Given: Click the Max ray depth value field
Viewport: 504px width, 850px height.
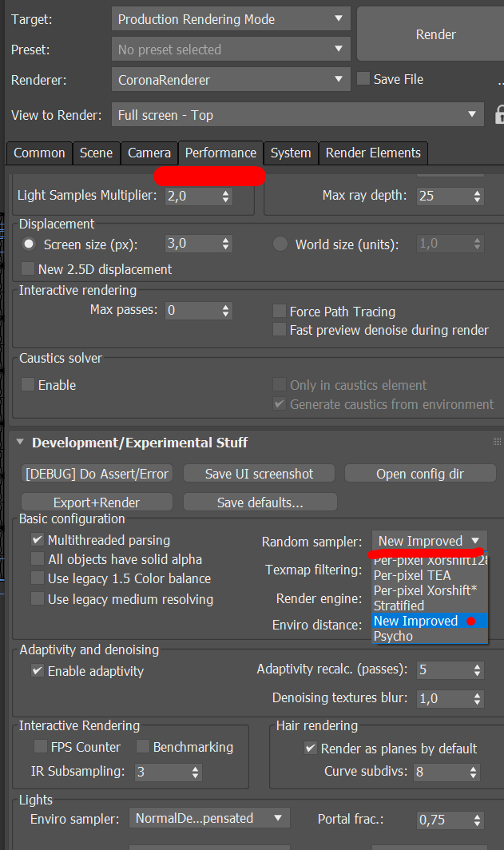Looking at the screenshot, I should pos(443,196).
